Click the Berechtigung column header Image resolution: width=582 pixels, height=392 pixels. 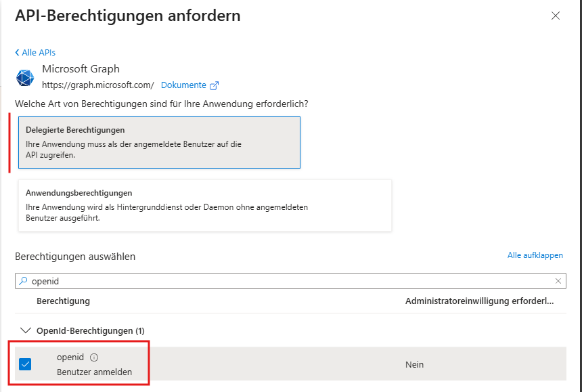63,301
